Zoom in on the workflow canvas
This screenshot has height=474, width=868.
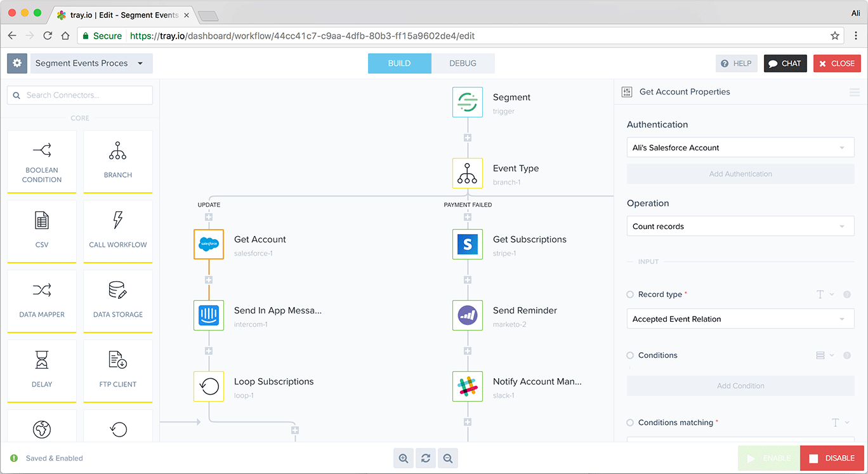(403, 458)
